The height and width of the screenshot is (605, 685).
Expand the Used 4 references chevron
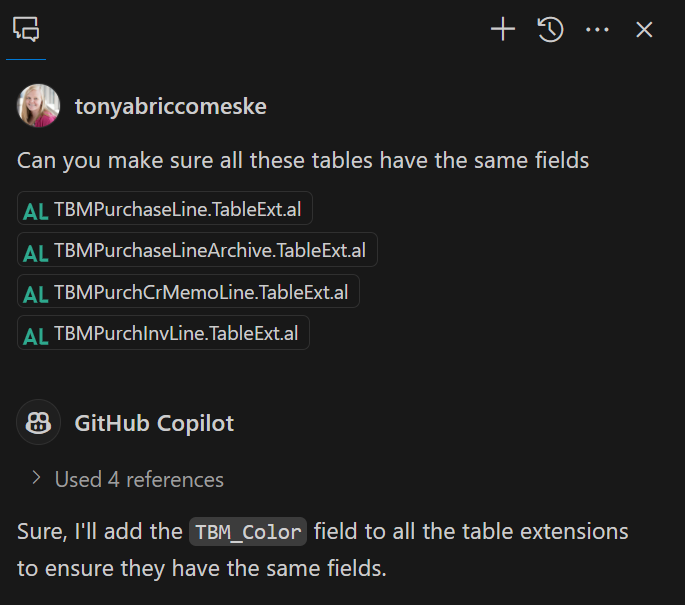pyautogui.click(x=36, y=479)
